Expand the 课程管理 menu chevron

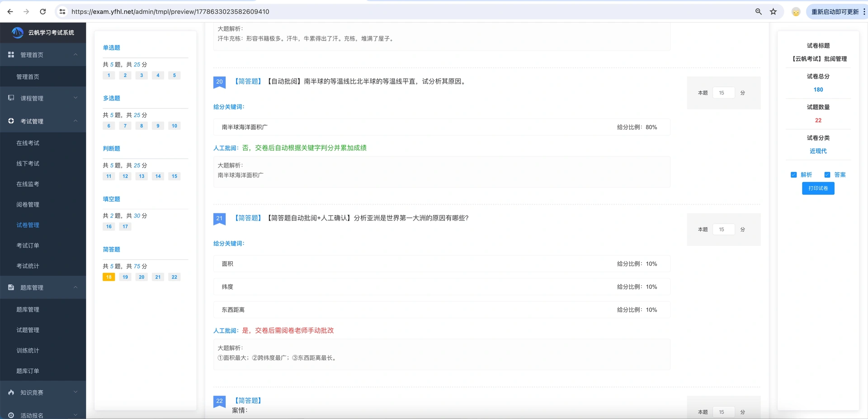click(x=75, y=98)
